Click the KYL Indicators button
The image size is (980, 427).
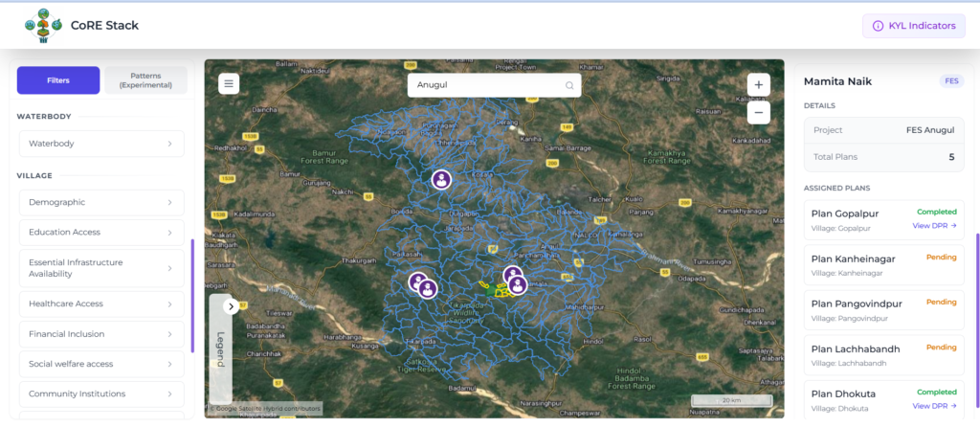(x=914, y=26)
